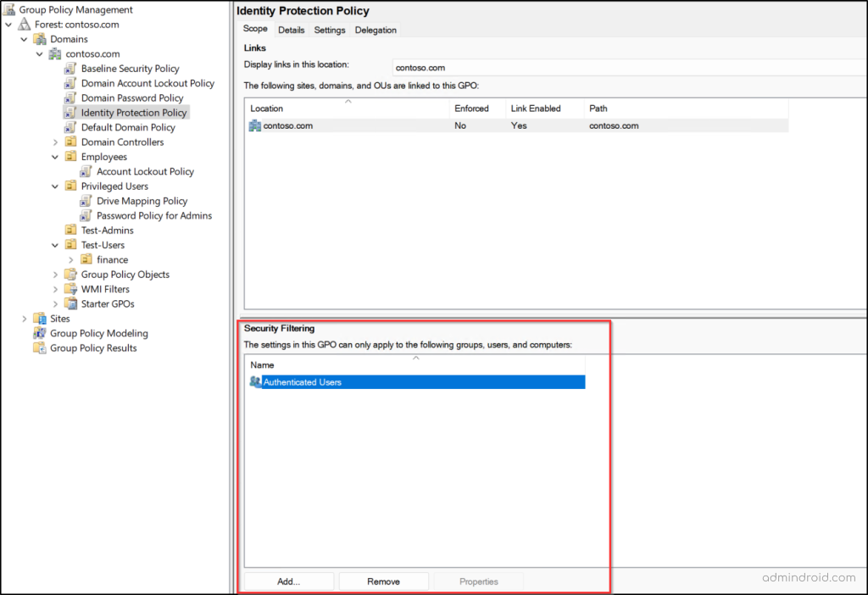Switch to the Settings tab
Image resolution: width=868 pixels, height=595 pixels.
tap(330, 30)
